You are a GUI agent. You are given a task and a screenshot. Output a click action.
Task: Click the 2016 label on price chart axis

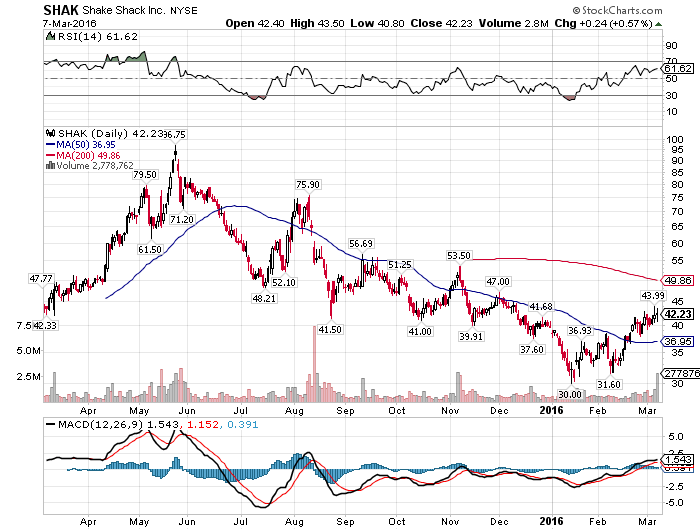pos(551,410)
